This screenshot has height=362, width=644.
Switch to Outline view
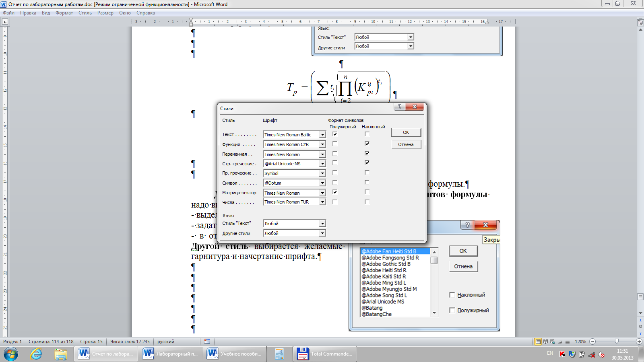point(560,341)
